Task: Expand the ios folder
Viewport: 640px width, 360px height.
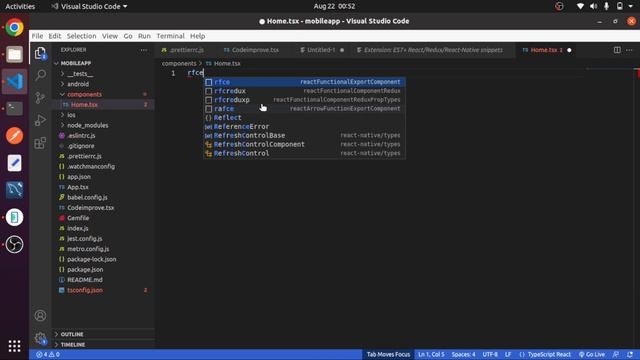Action: [x=103, y=115]
